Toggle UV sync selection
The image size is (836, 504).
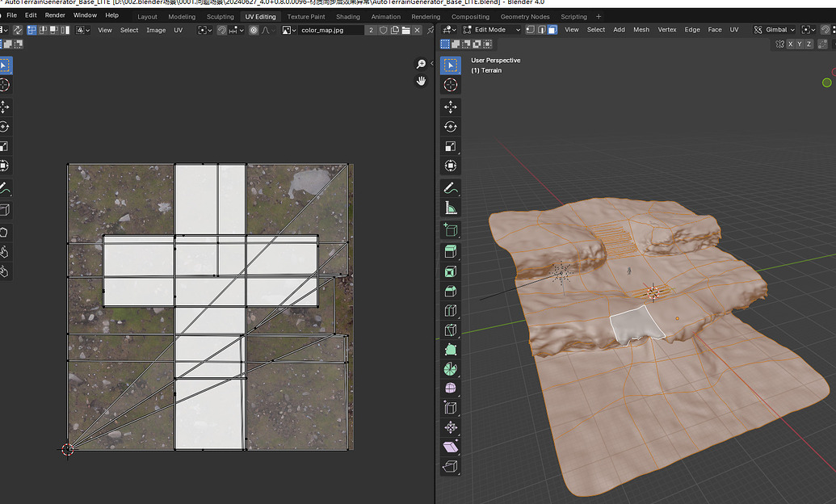18,30
